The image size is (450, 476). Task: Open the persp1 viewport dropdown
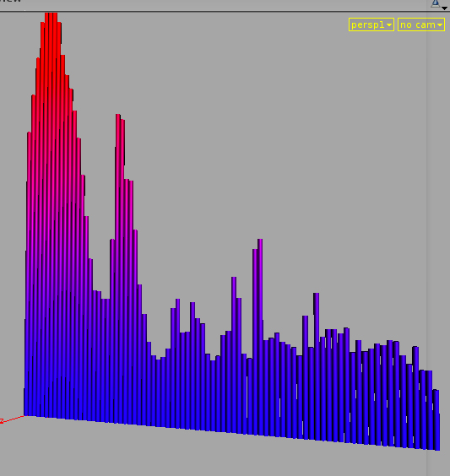click(x=371, y=24)
